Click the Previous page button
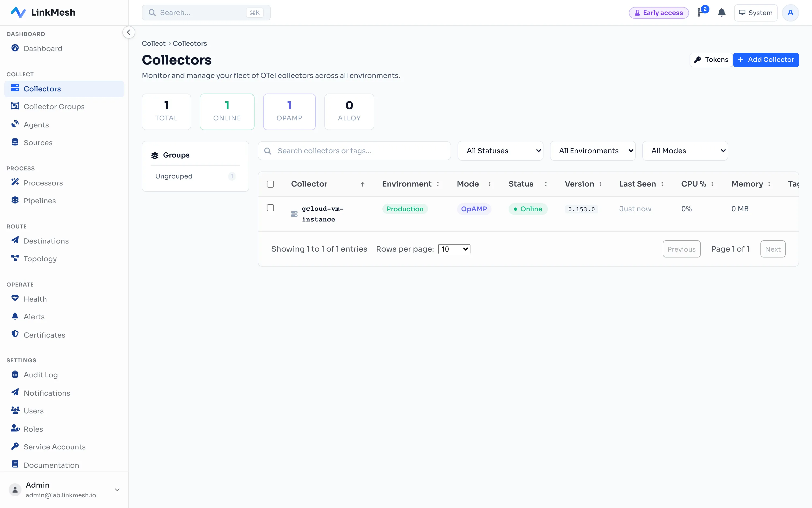Viewport: 812px width, 508px height. point(682,249)
